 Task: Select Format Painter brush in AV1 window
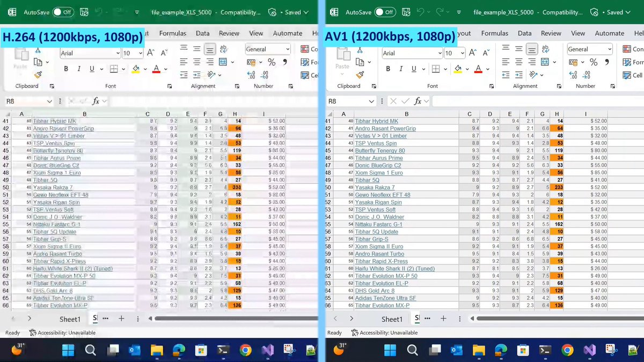click(x=360, y=75)
